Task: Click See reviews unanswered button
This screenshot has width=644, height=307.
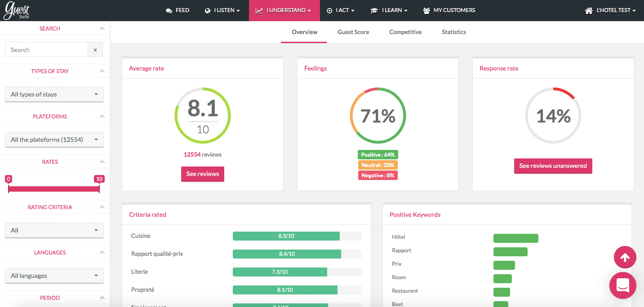Action: point(553,166)
